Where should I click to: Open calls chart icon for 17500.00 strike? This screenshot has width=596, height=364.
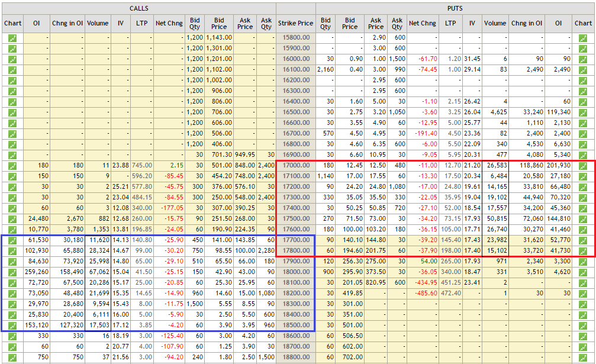coord(12,219)
